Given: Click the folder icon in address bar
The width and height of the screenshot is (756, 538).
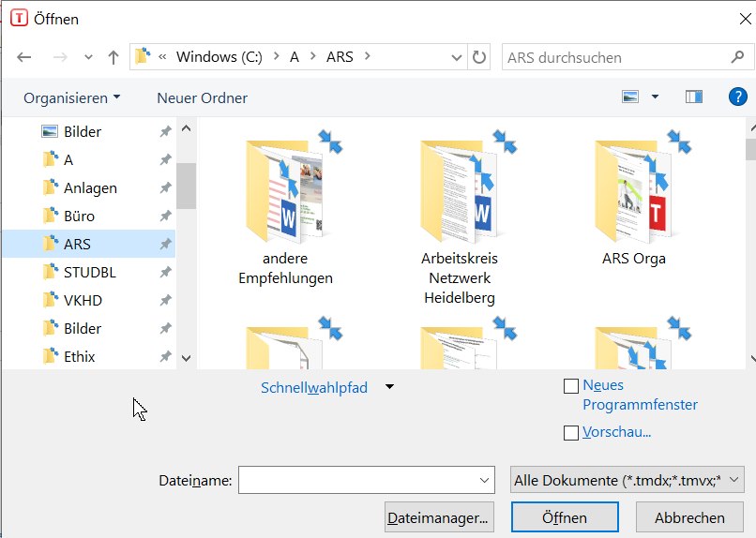Looking at the screenshot, I should [x=143, y=56].
